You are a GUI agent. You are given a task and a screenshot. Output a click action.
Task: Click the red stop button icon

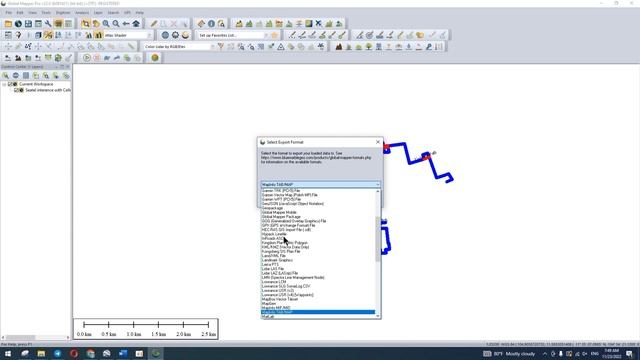click(97, 58)
